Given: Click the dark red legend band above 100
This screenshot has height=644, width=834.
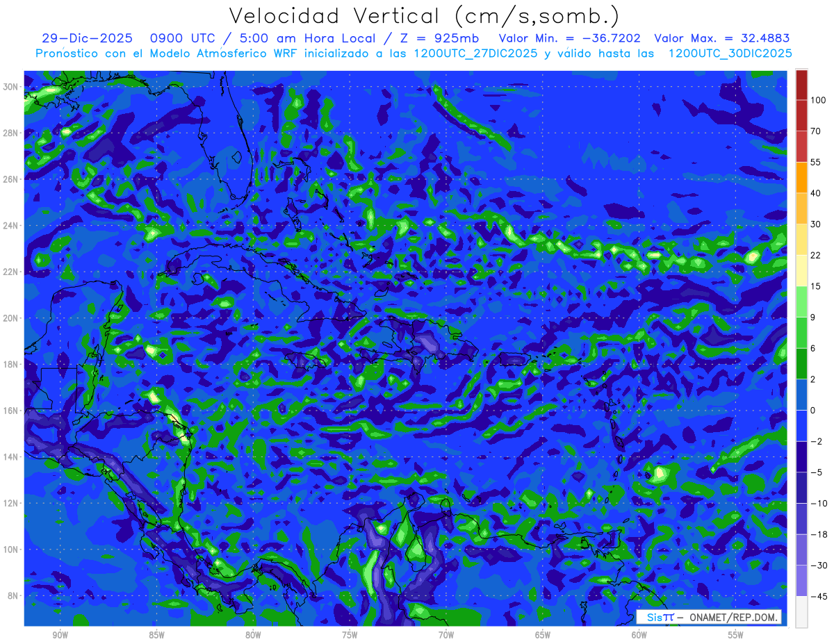Looking at the screenshot, I should pyautogui.click(x=801, y=85).
